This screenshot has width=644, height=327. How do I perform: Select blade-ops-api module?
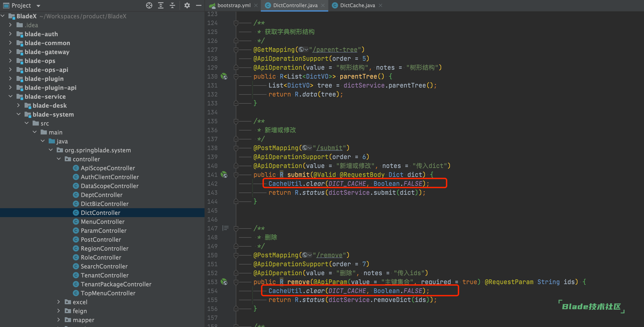(x=46, y=69)
